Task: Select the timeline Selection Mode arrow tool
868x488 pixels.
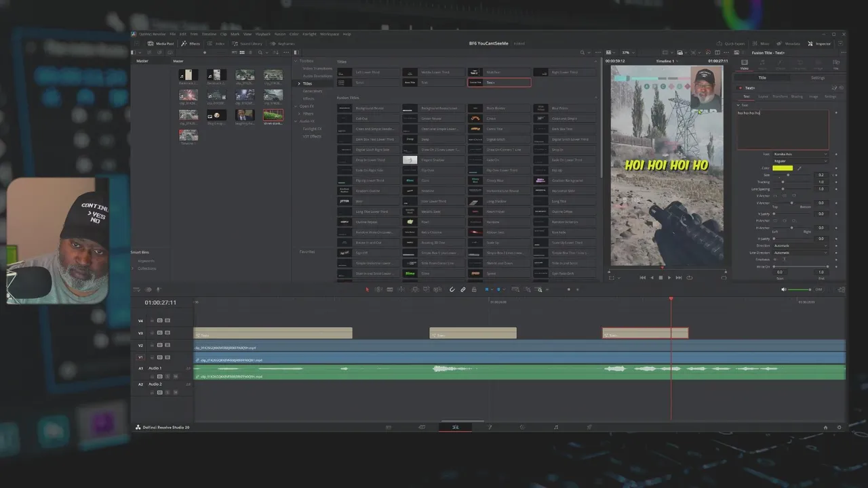Action: point(367,289)
